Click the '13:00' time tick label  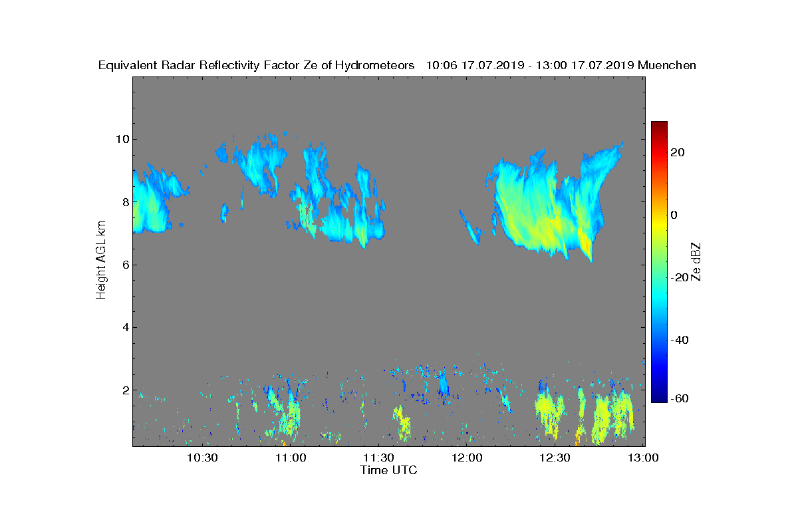coord(644,458)
